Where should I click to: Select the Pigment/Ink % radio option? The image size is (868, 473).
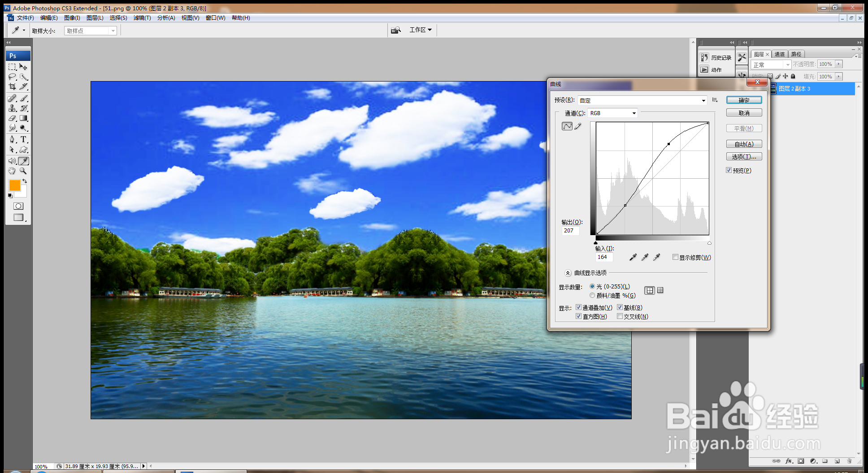pos(592,295)
